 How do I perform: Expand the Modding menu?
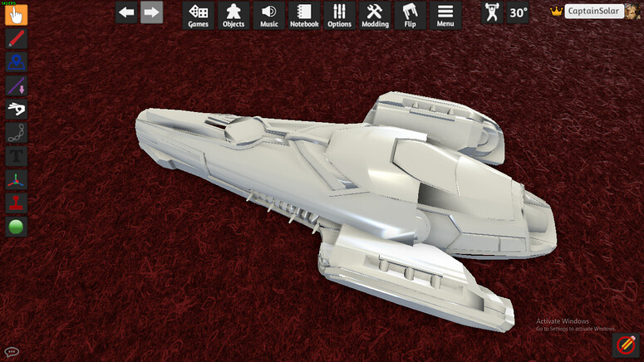click(x=375, y=16)
